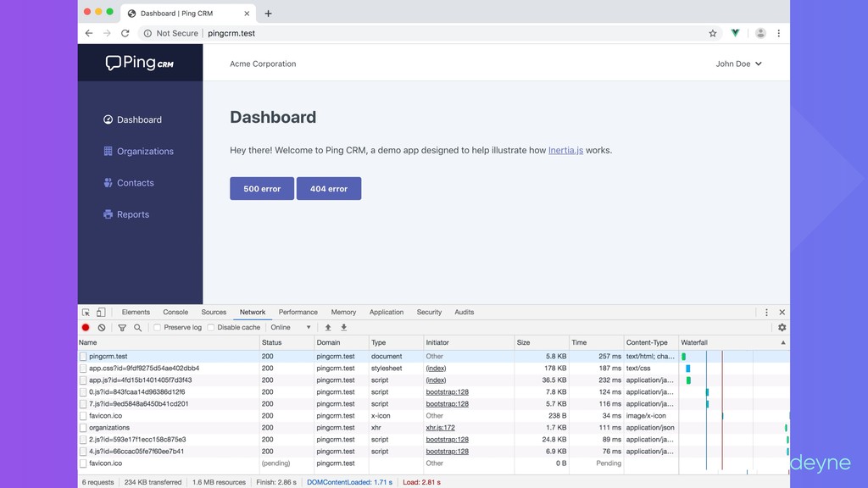
Task: Enable the Preserve log checkbox
Action: pyautogui.click(x=158, y=328)
